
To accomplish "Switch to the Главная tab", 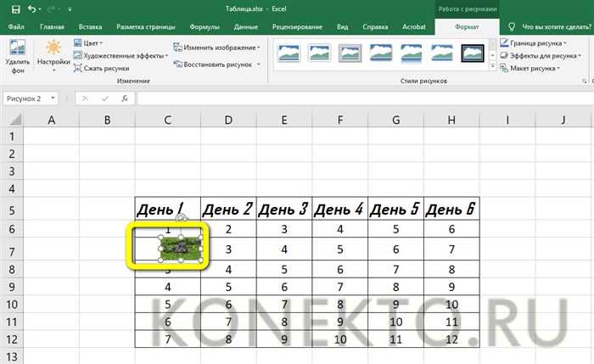I will coord(52,27).
